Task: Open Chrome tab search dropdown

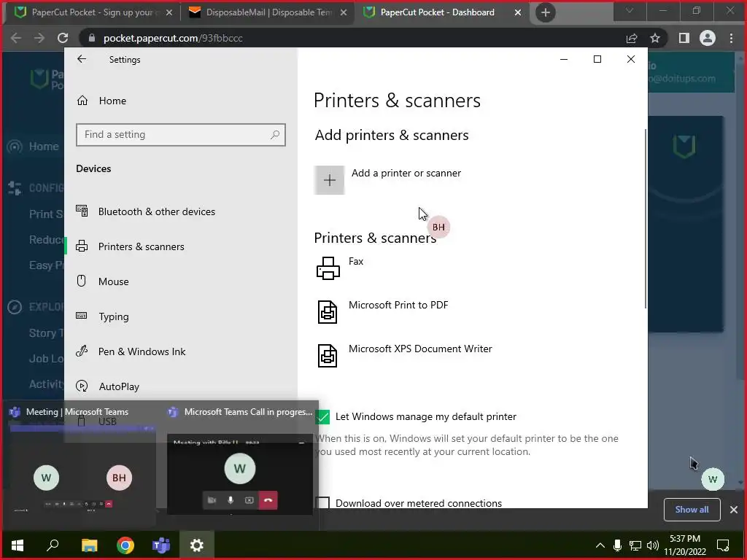Action: point(630,10)
